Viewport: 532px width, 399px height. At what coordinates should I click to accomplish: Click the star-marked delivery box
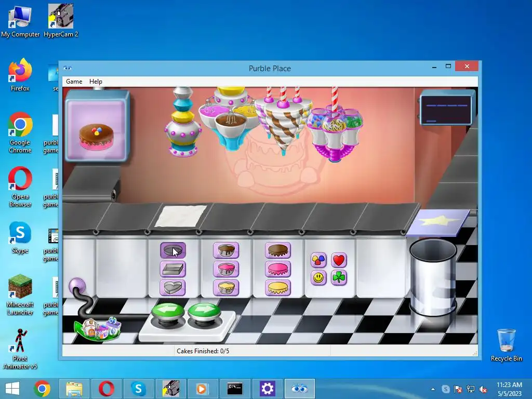click(438, 222)
